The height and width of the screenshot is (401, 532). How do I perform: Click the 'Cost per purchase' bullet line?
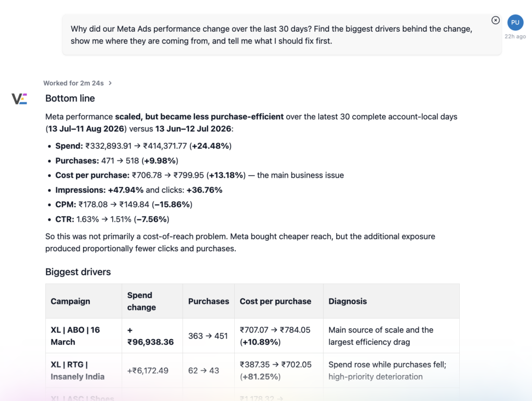point(199,175)
